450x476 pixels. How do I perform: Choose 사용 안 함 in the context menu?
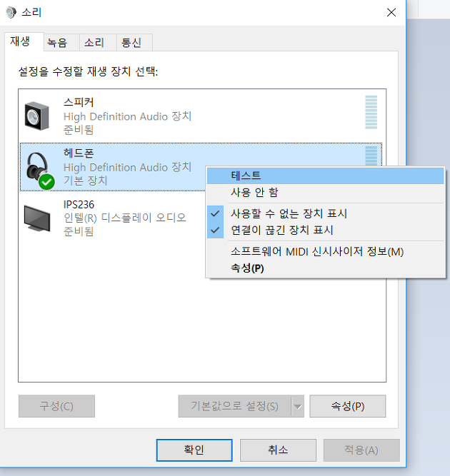[325, 192]
